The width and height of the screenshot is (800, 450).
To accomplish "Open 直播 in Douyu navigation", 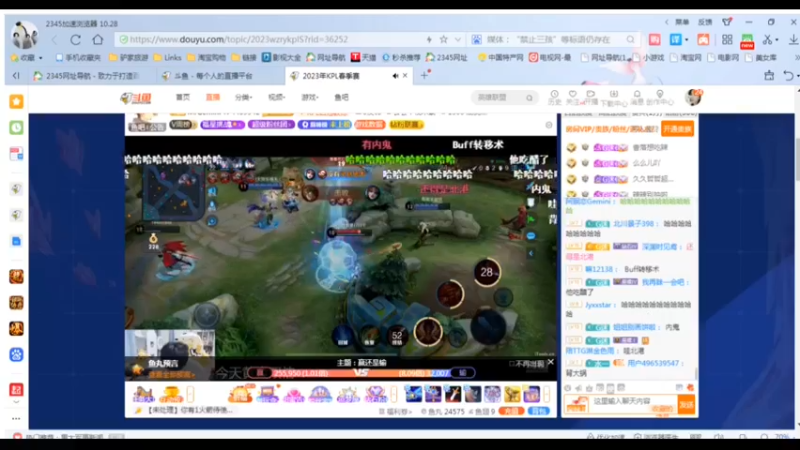I will pyautogui.click(x=213, y=97).
